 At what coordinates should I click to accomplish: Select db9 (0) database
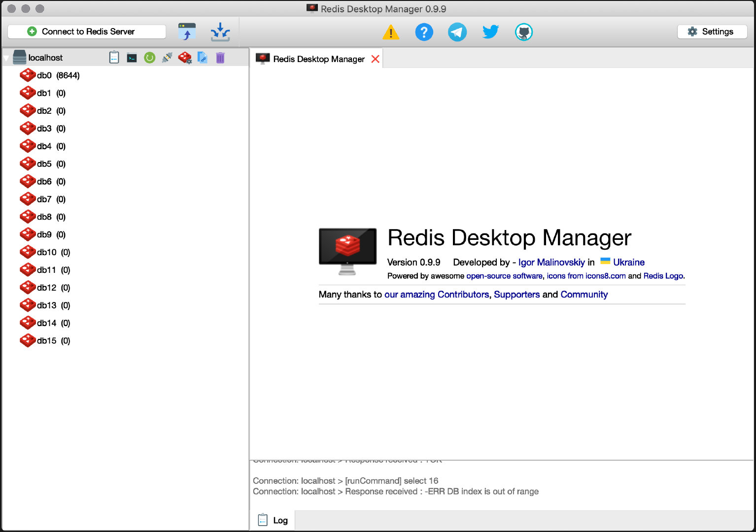point(43,235)
